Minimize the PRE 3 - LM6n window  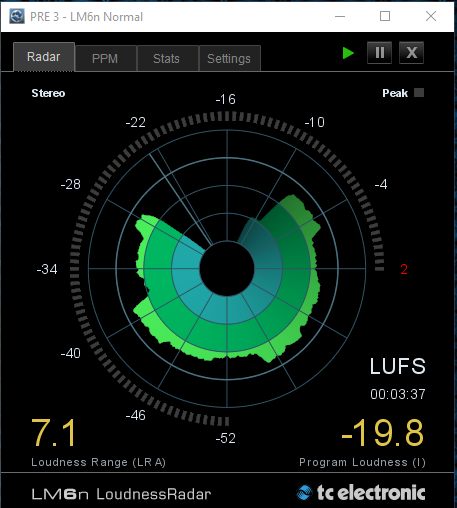340,16
